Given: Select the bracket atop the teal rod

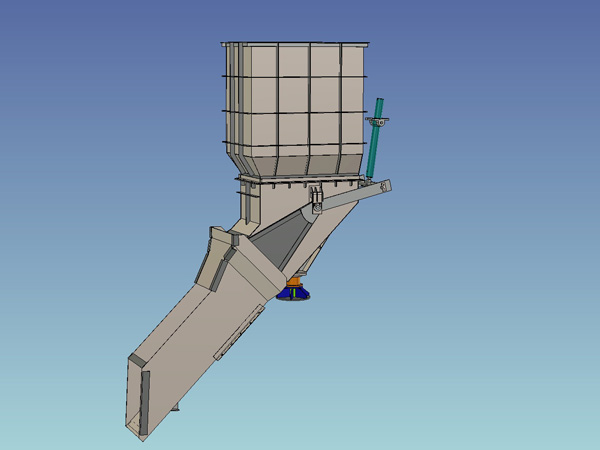Looking at the screenshot, I should [x=379, y=122].
